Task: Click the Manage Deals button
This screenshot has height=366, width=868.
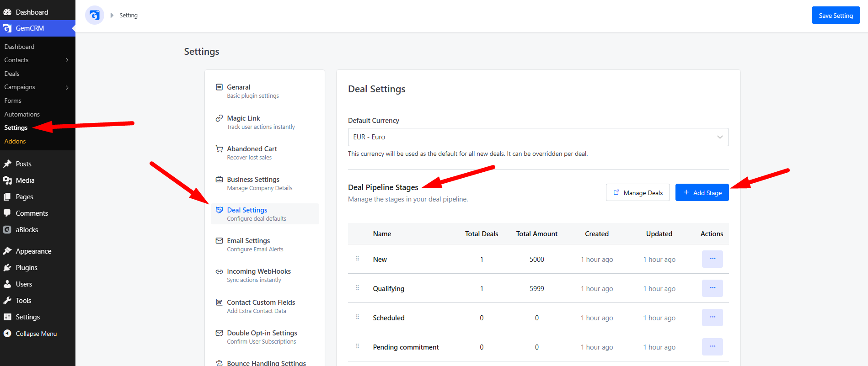Action: click(x=638, y=192)
